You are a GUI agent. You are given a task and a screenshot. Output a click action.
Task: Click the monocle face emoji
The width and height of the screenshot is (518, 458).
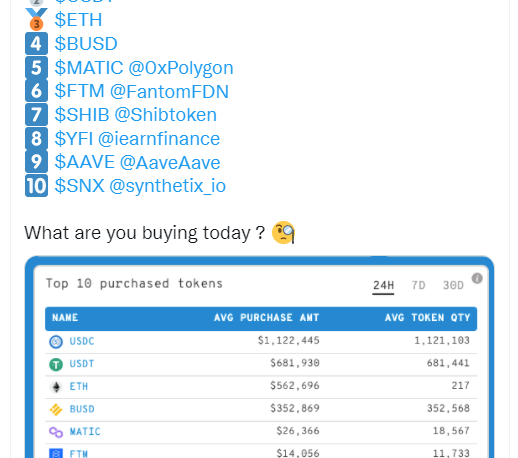coord(283,232)
